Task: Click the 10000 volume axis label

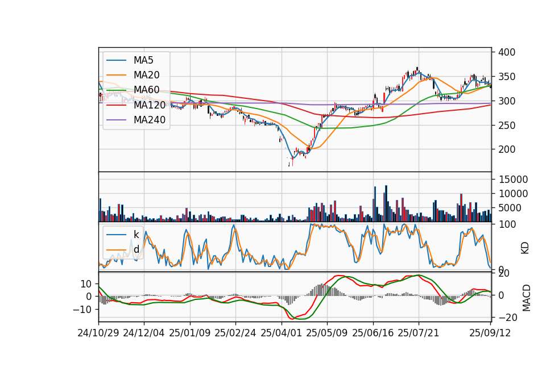Action: 513,194
